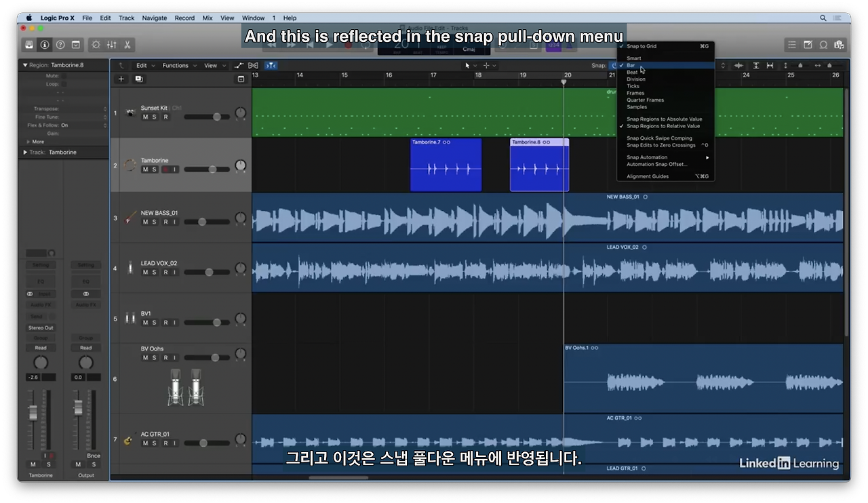Image resolution: width=868 pixels, height=503 pixels.
Task: Open the pointer tool selector dropdown
Action: tap(470, 66)
